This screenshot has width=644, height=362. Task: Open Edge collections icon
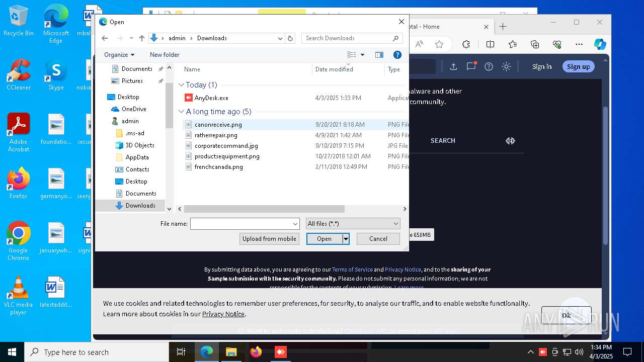tap(535, 44)
